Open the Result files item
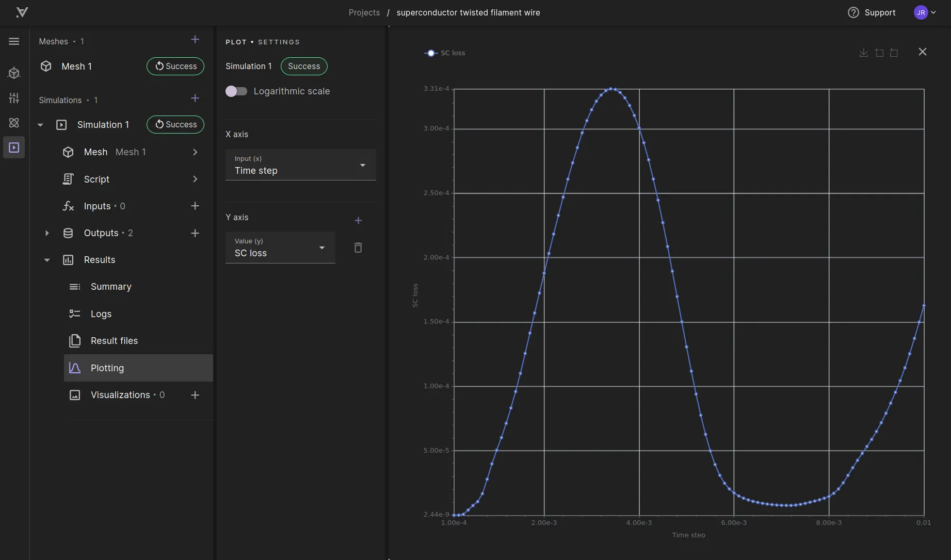The width and height of the screenshot is (951, 560). (114, 341)
